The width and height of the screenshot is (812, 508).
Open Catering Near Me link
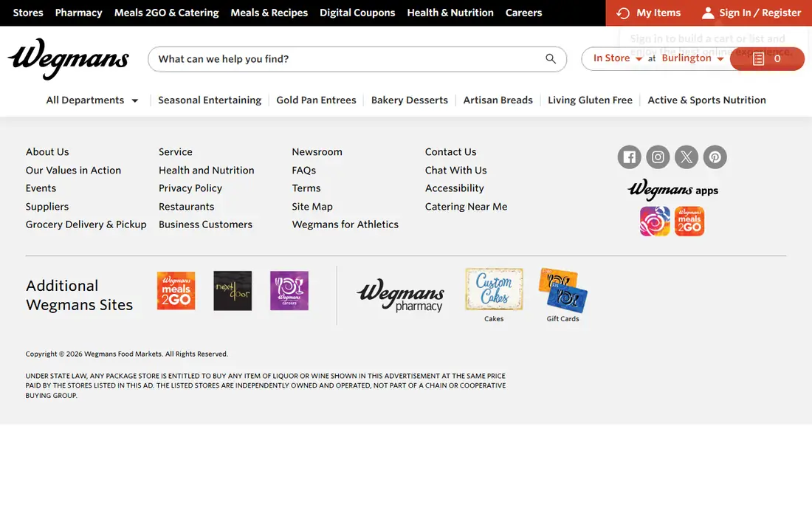[x=466, y=206]
